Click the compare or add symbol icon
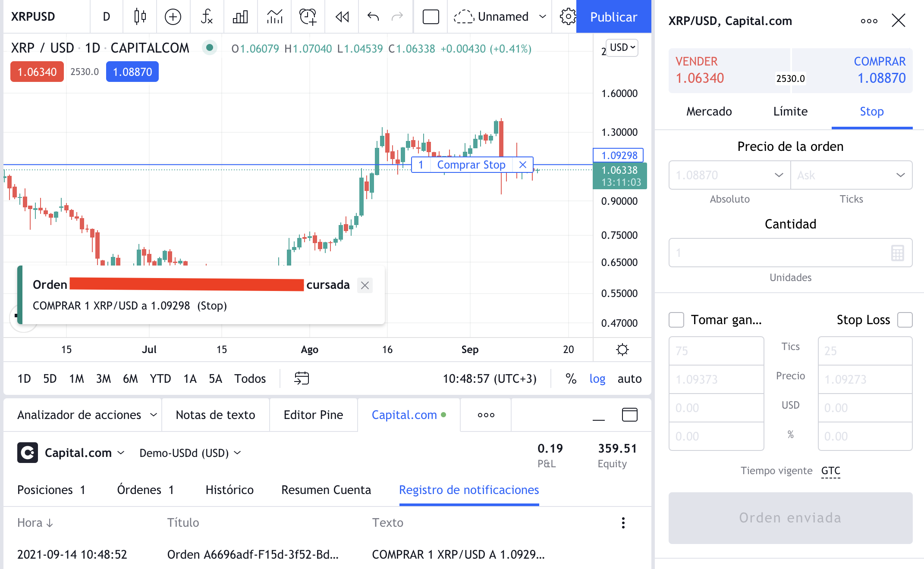Viewport: 924px width, 569px height. (x=173, y=17)
